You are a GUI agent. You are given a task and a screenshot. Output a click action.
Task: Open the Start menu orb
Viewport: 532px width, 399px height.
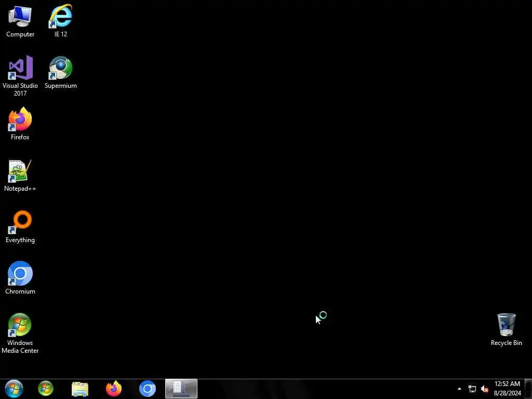click(x=14, y=389)
